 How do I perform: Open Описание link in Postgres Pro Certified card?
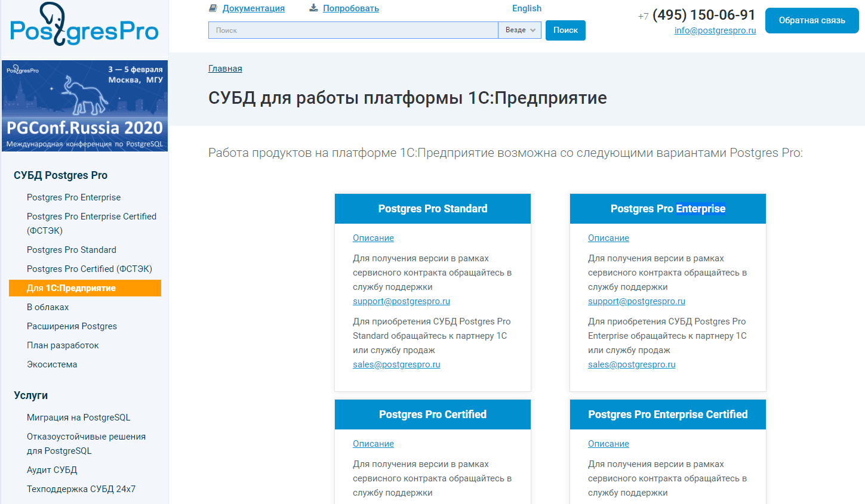tap(373, 444)
